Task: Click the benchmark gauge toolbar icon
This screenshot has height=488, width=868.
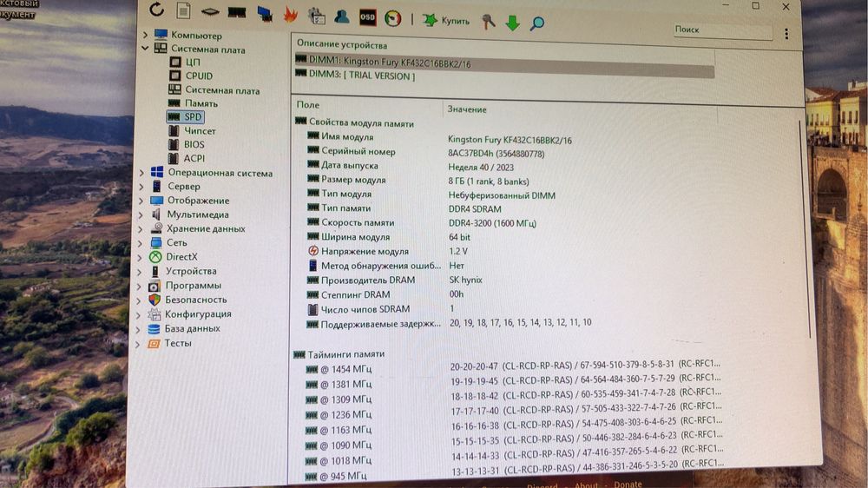Action: pyautogui.click(x=392, y=18)
